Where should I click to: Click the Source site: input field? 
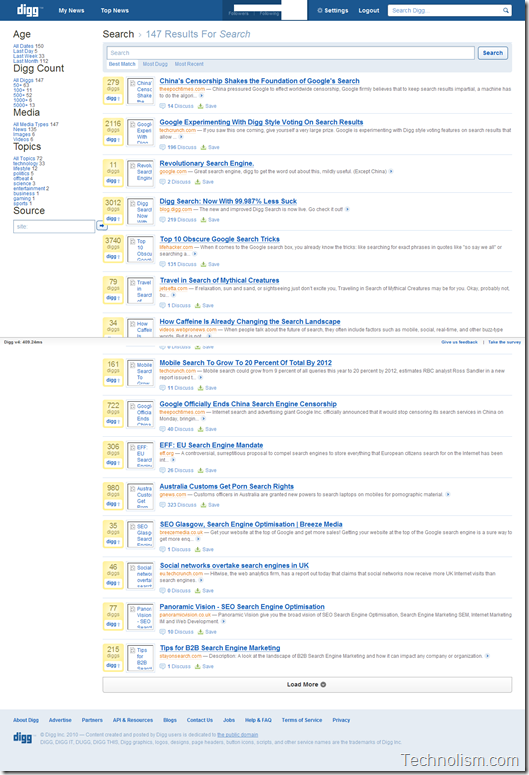pos(54,226)
